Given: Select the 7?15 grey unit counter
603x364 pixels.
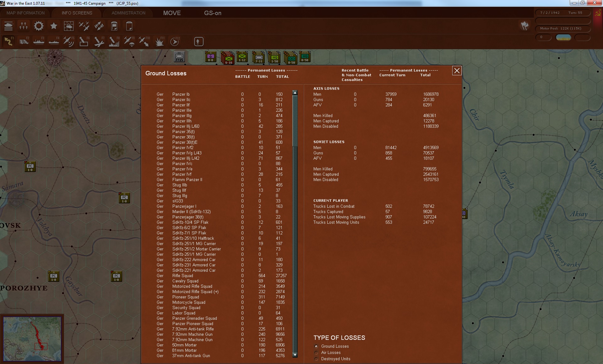Looking at the screenshot, I should [x=179, y=57].
